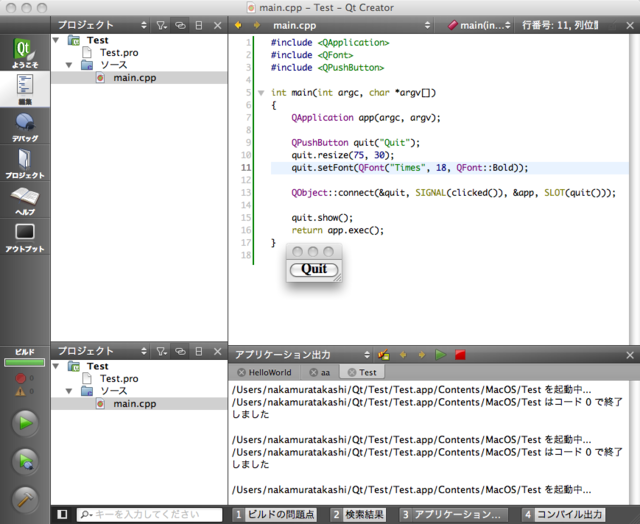Click the green Run button in sidebar
Image resolution: width=640 pixels, height=524 pixels.
tap(25, 423)
